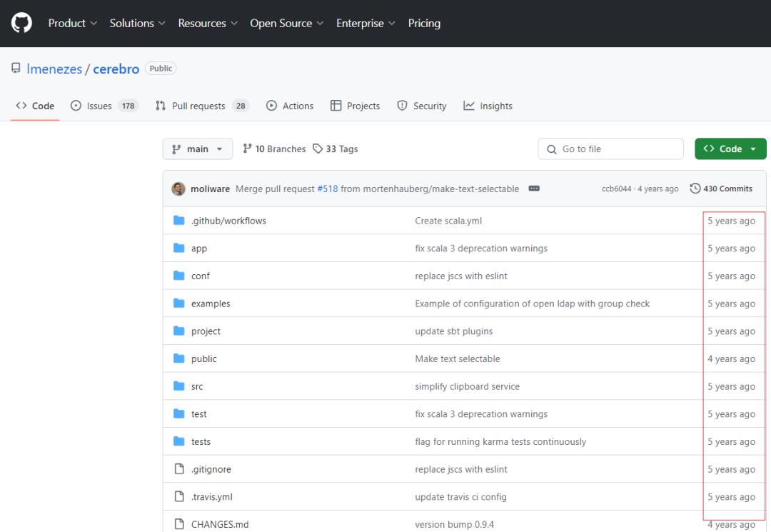Open the 'Example of configuration of open ldap' commit

tap(532, 303)
